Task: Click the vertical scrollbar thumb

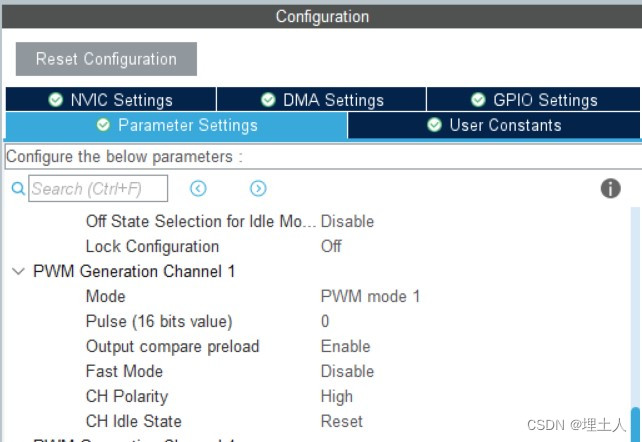Action: (635, 424)
